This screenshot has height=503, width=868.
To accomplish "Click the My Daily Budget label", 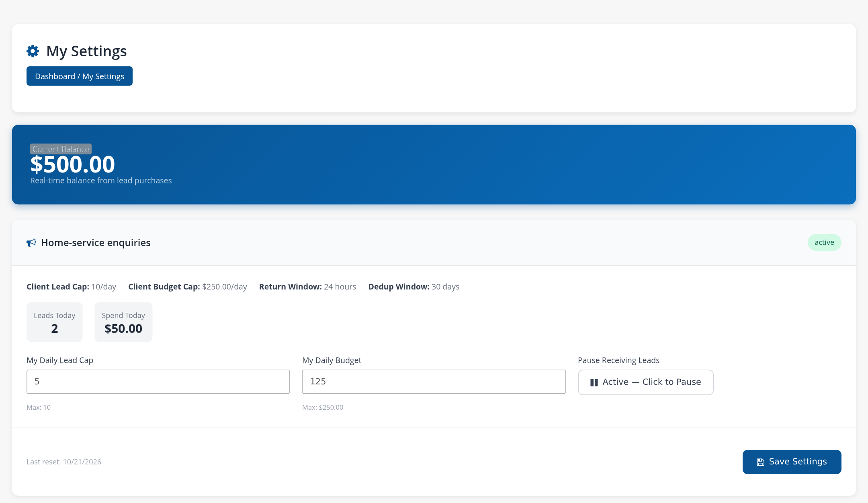I will [332, 360].
